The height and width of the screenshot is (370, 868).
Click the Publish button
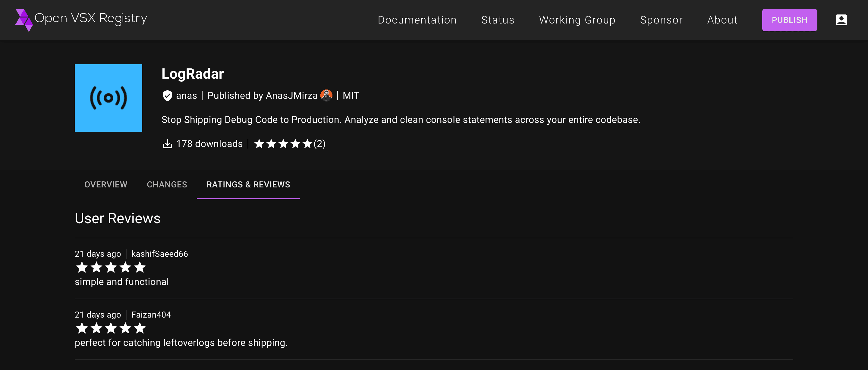tap(790, 20)
